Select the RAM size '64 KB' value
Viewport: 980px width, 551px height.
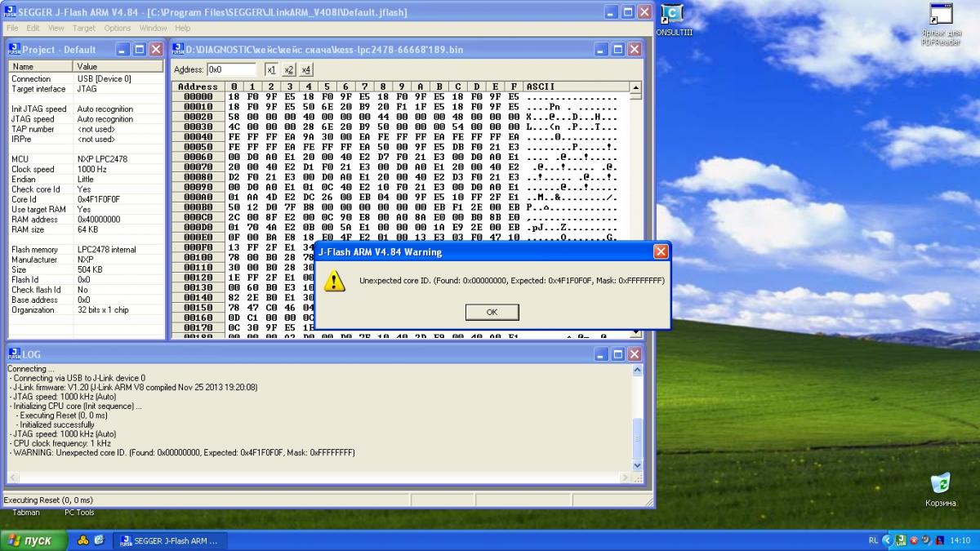point(88,229)
